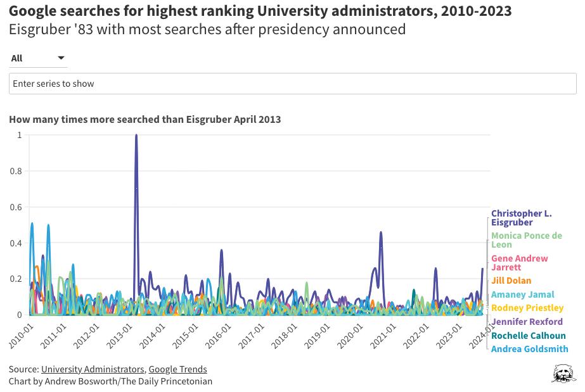Click the April 2013 Eisgruber peak
The image size is (585, 392).
click(x=136, y=136)
